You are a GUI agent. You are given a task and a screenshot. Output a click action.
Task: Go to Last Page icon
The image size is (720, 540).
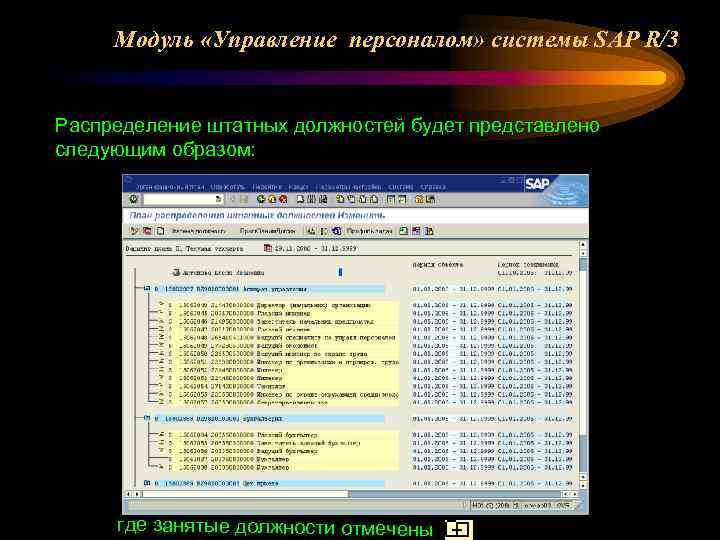click(x=374, y=199)
